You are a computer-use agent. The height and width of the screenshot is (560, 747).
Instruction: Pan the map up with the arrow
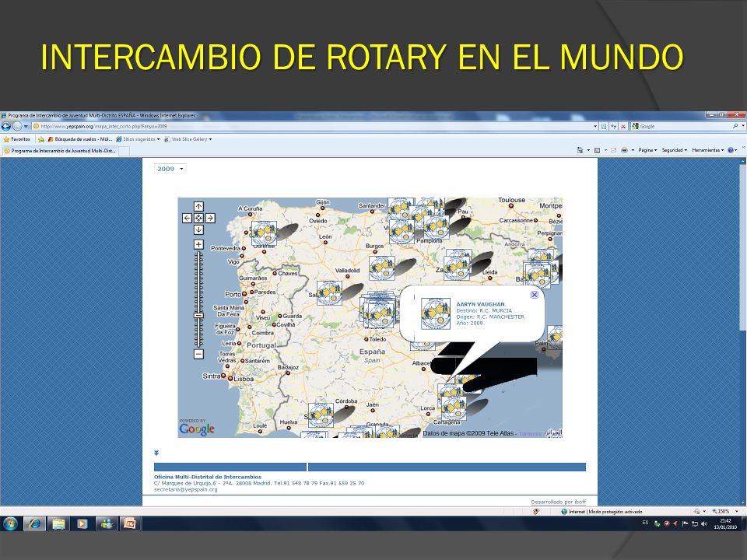198,206
